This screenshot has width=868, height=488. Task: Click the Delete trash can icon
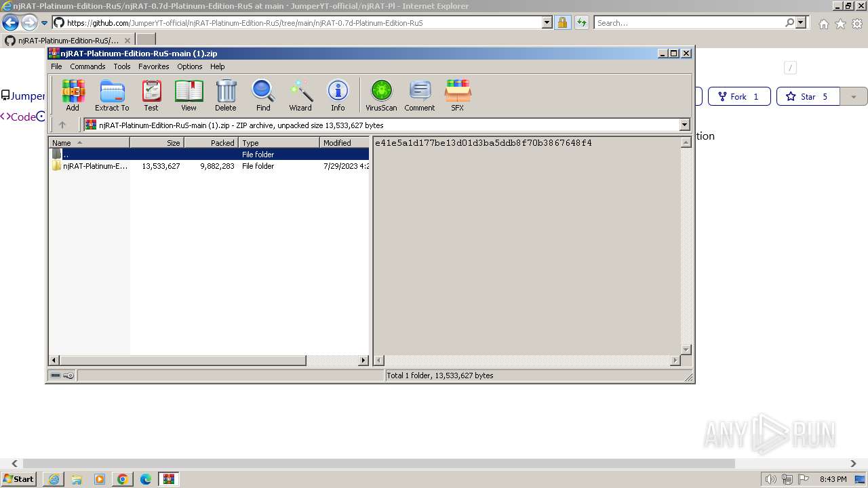point(226,95)
